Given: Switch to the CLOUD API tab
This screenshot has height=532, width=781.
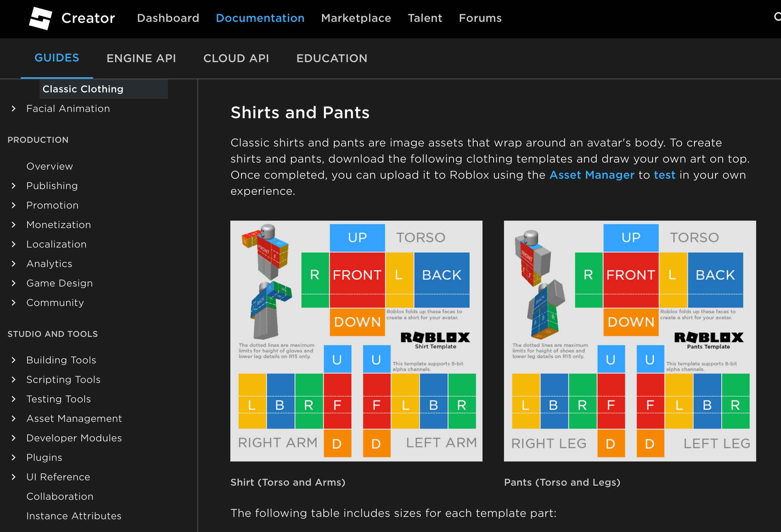Looking at the screenshot, I should [236, 58].
